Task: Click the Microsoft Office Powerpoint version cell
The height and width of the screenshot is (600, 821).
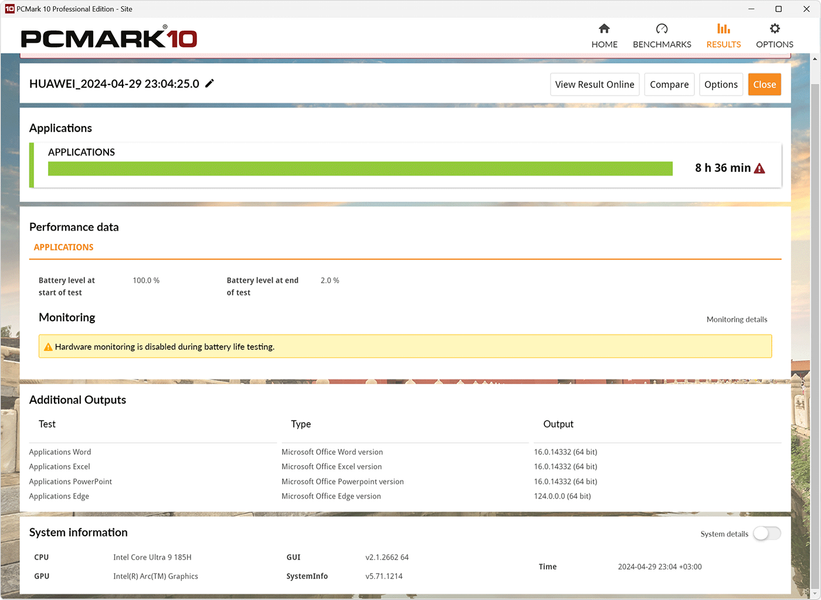Action: (x=342, y=482)
